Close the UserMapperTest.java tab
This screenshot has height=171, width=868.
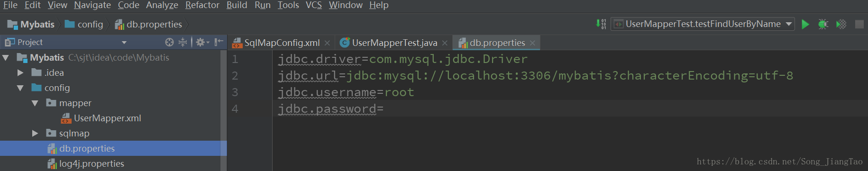coord(445,43)
